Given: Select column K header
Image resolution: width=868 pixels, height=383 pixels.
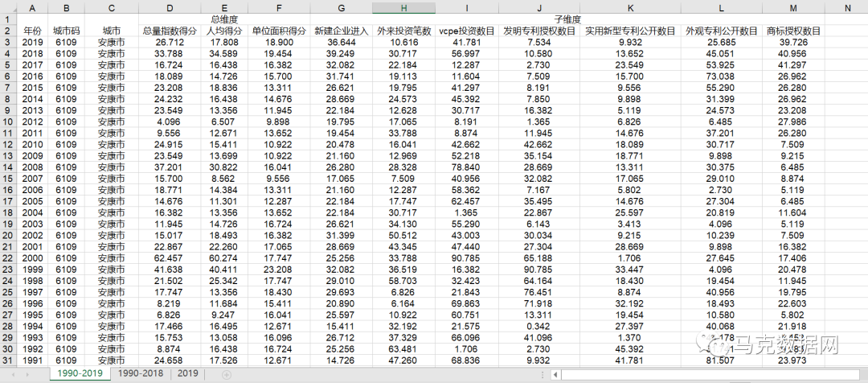Looking at the screenshot, I should [x=631, y=8].
